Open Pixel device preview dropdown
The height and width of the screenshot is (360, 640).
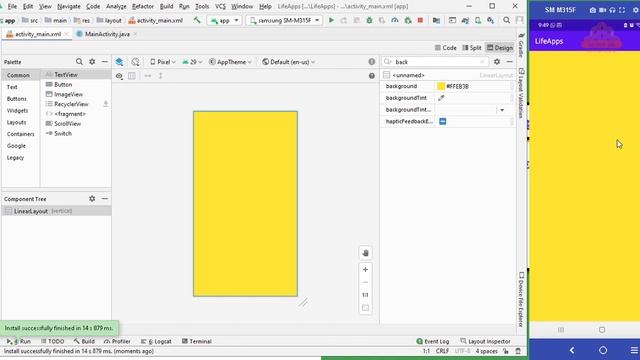(162, 62)
